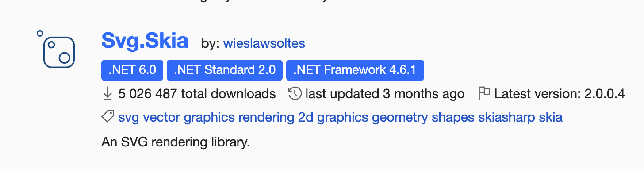This screenshot has width=644, height=169.
Task: Open the skia tag
Action: (x=551, y=118)
